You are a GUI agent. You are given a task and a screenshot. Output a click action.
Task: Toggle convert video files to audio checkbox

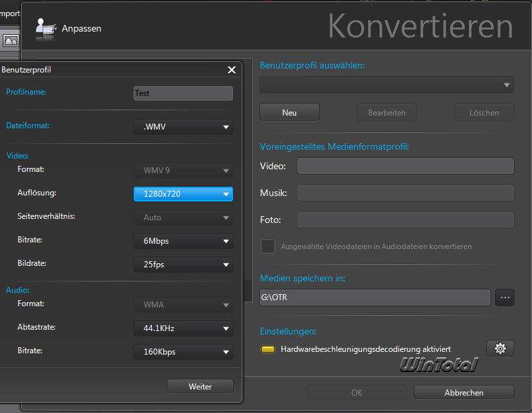point(268,246)
